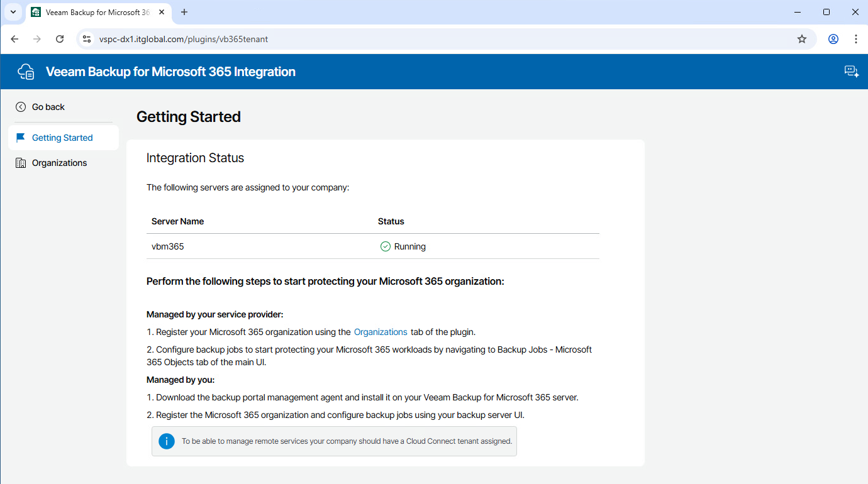Click the Cloud Connect tenant notice text
The image size is (868, 484).
[347, 441]
